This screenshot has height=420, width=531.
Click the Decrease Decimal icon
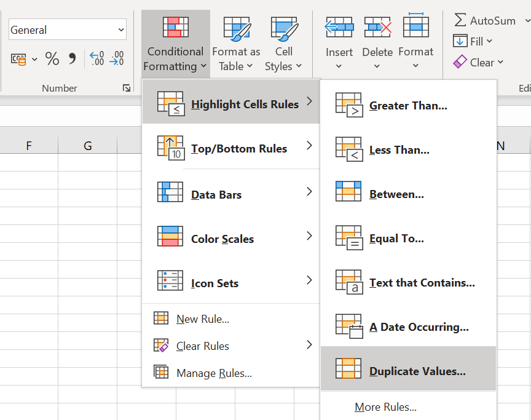pos(116,59)
